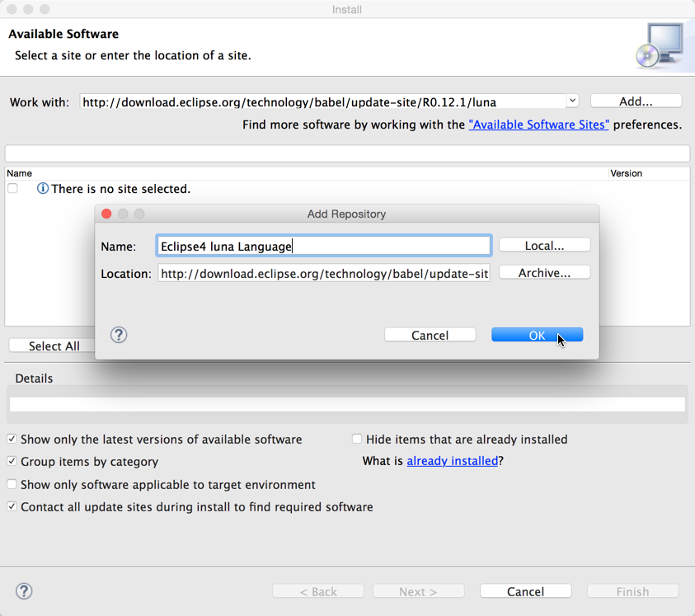Toggle Show only the latest versions checkbox
The image size is (695, 616).
click(12, 439)
